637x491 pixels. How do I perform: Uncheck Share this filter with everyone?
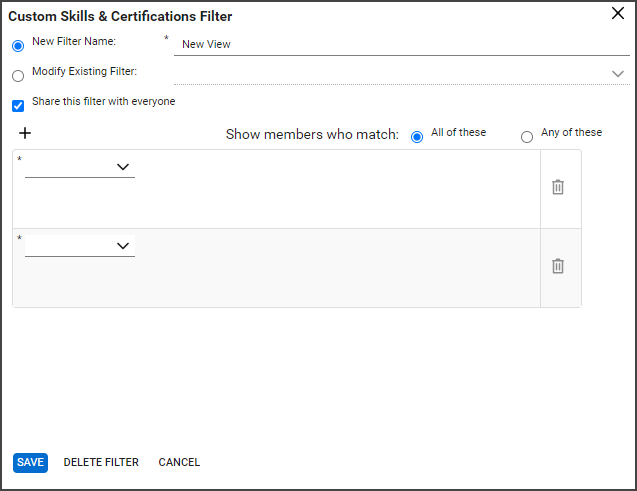click(x=18, y=106)
